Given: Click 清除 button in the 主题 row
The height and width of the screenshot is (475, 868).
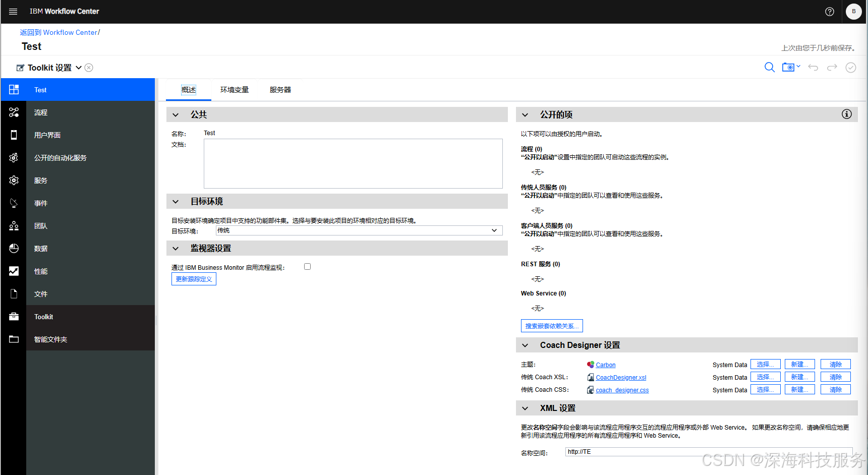Looking at the screenshot, I should pos(836,364).
